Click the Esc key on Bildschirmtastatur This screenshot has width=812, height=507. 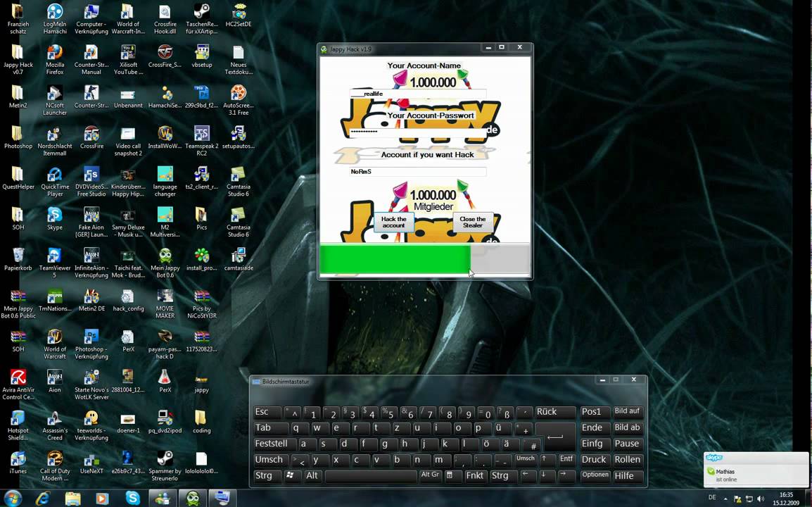[x=267, y=412]
